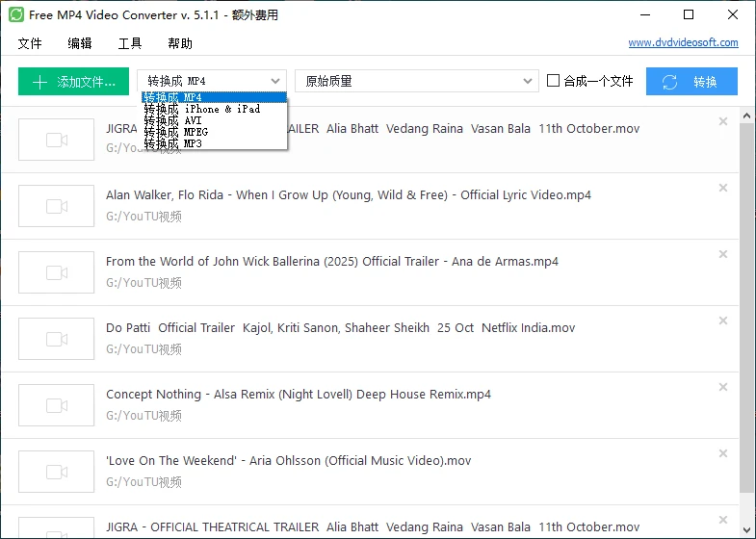The width and height of the screenshot is (756, 539).
Task: Remove Alan Walker When I Grow Up file
Action: (723, 188)
